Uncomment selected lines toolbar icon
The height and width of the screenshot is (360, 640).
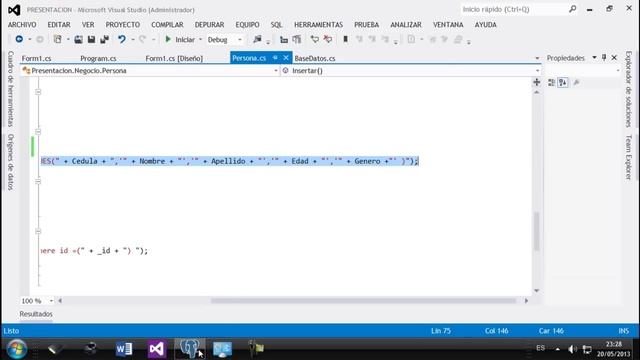[328, 39]
